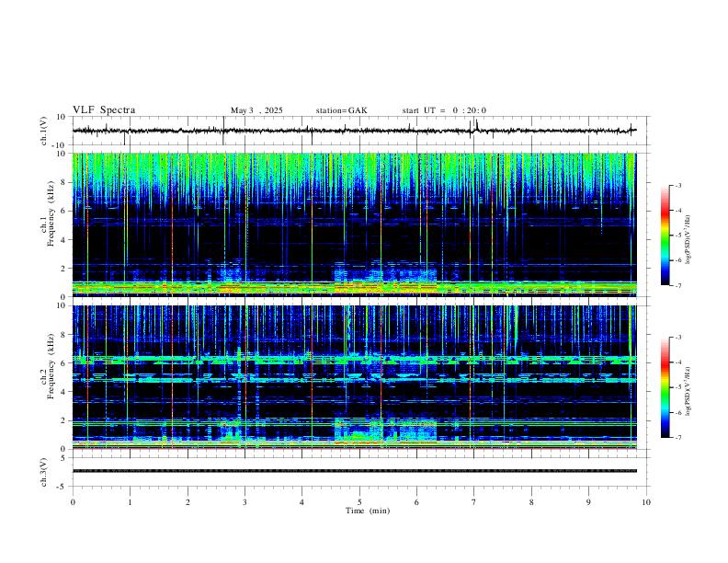Click the 'ch.1(V)' waveform axis label
This screenshot has width=728, height=563.
coord(44,131)
